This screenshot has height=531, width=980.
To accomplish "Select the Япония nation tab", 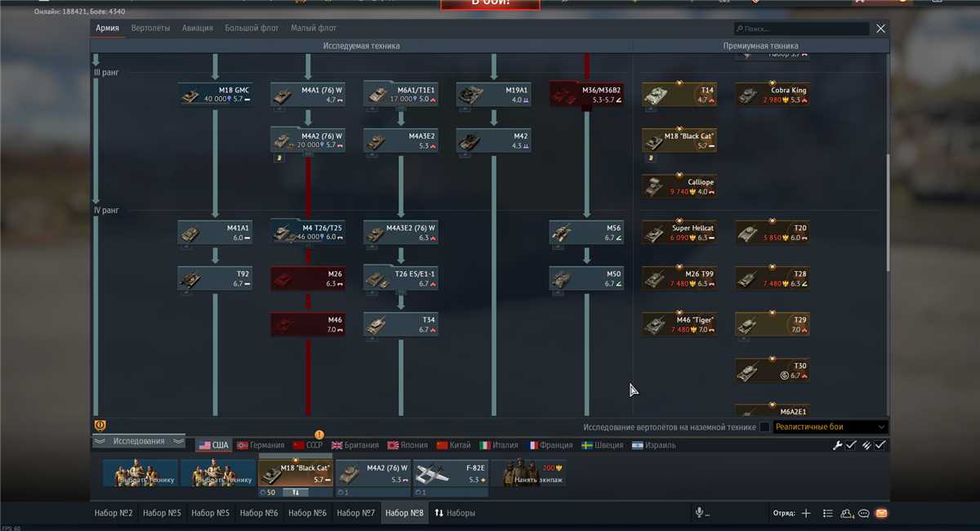I will pyautogui.click(x=408, y=445).
